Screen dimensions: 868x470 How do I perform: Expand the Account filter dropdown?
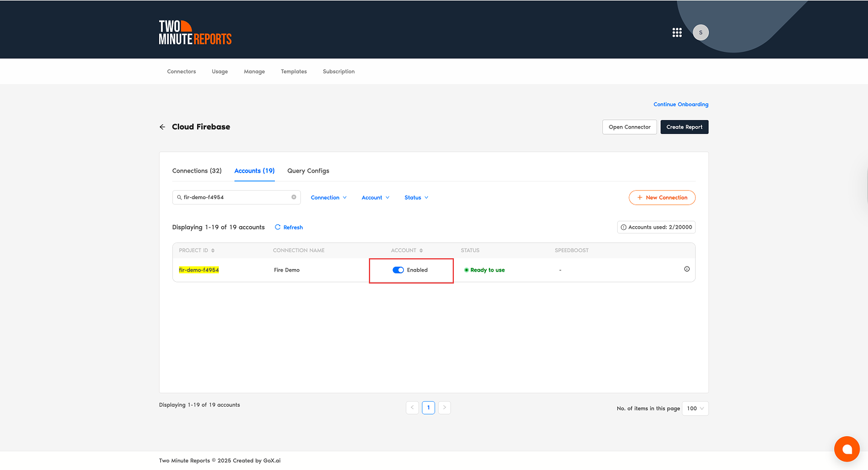(x=376, y=198)
